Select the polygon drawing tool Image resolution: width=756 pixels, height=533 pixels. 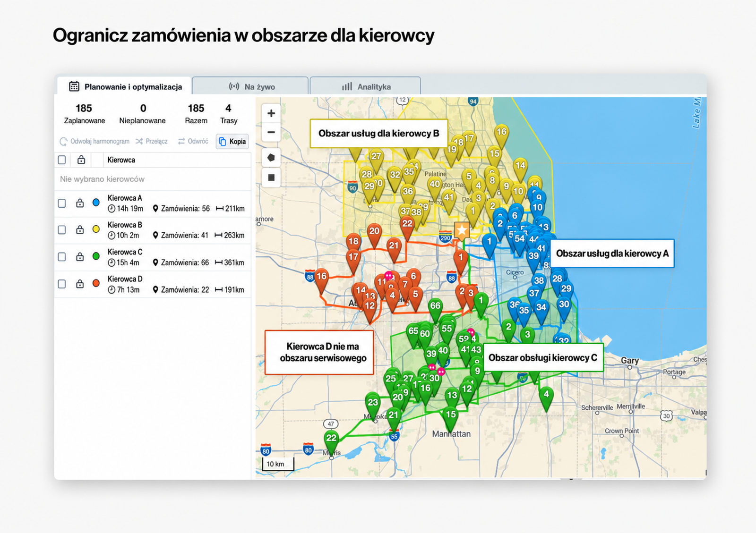(271, 158)
